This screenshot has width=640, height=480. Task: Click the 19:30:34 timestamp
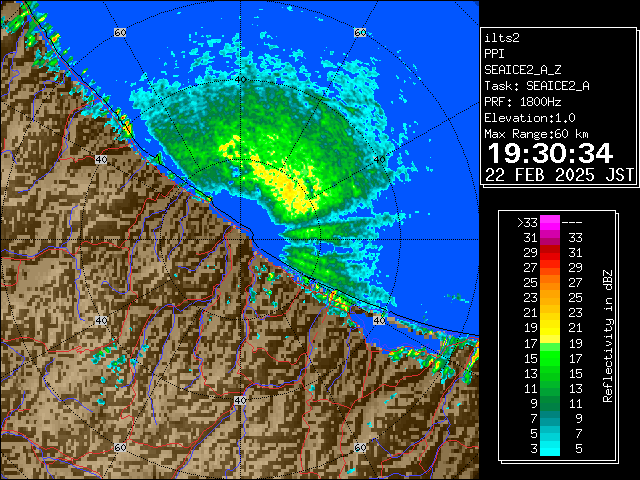(x=550, y=153)
